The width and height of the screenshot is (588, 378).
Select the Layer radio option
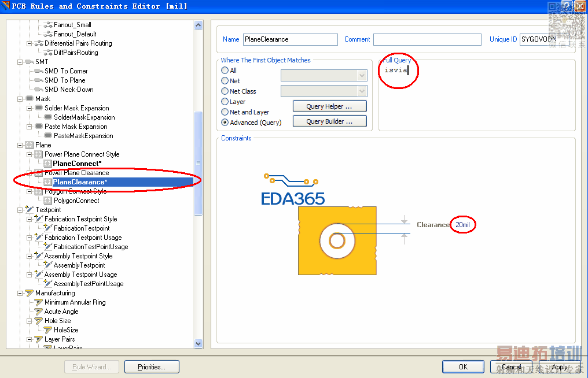point(225,102)
